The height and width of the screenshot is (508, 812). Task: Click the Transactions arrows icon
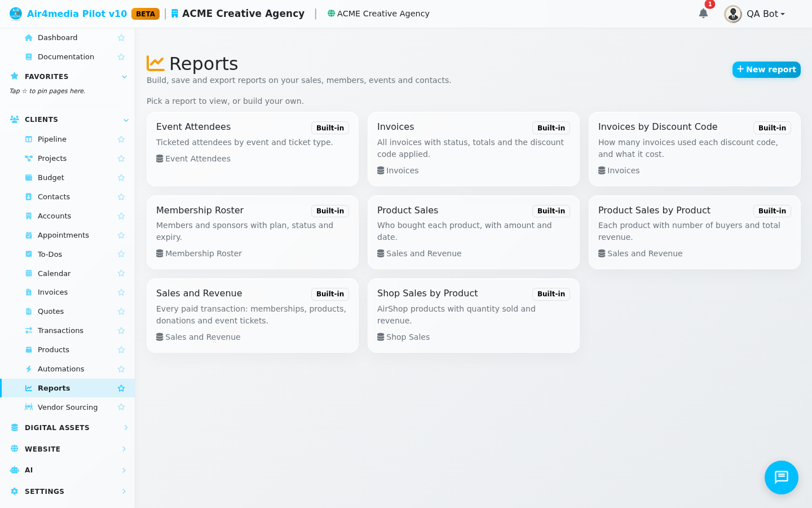click(29, 331)
